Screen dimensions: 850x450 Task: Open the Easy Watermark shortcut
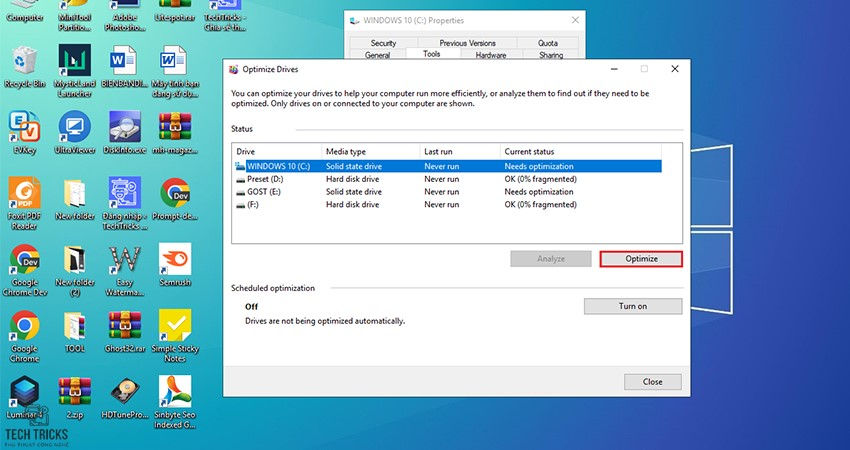(125, 270)
